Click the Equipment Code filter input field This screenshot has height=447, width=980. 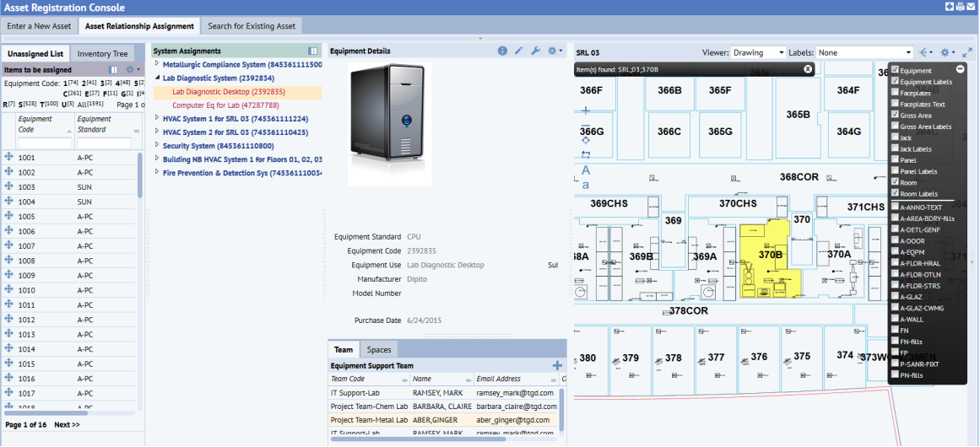[45, 143]
